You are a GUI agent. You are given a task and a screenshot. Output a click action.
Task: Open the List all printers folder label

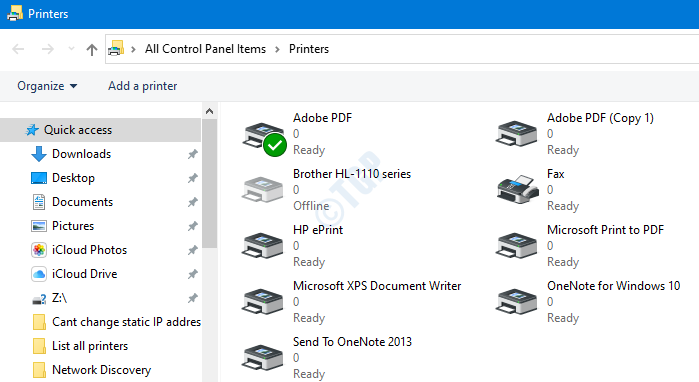click(x=90, y=346)
